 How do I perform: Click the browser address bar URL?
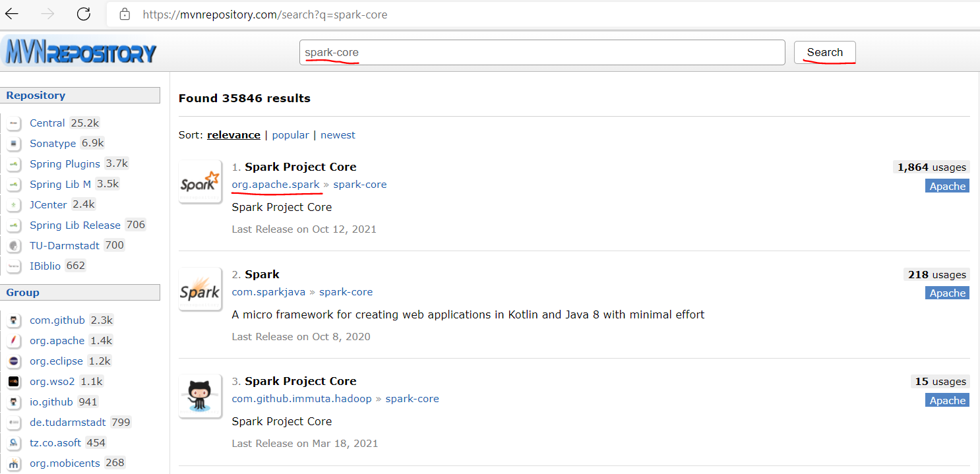tap(265, 15)
